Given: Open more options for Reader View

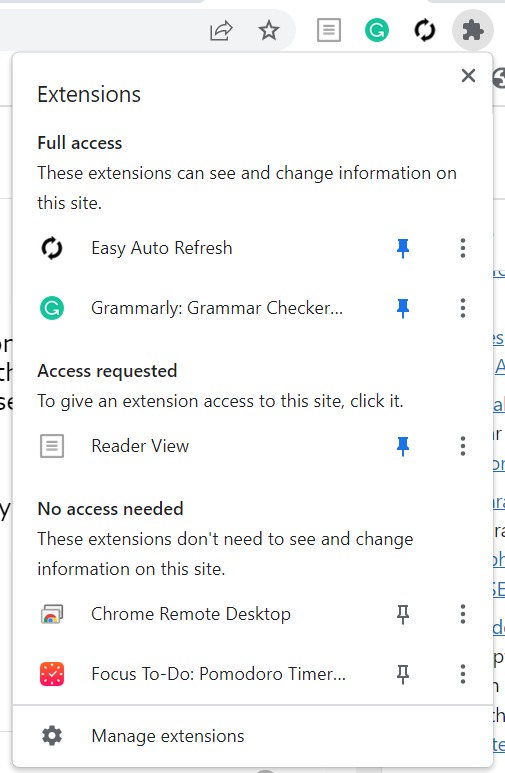Looking at the screenshot, I should [463, 446].
